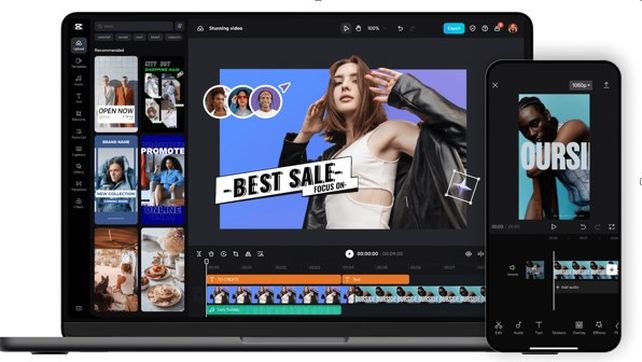Screen dimensions: 642x362
Task: Select the Text tool in sidebar
Action: pos(79,98)
